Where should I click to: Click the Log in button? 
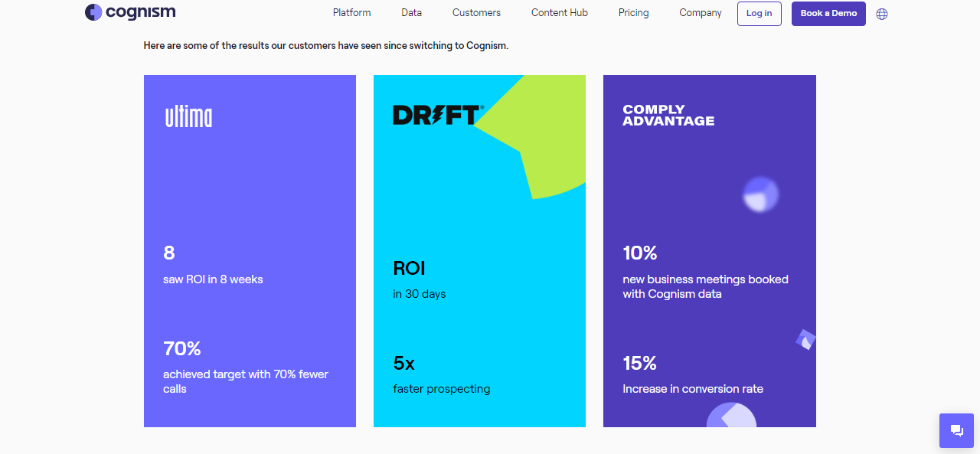pos(759,14)
